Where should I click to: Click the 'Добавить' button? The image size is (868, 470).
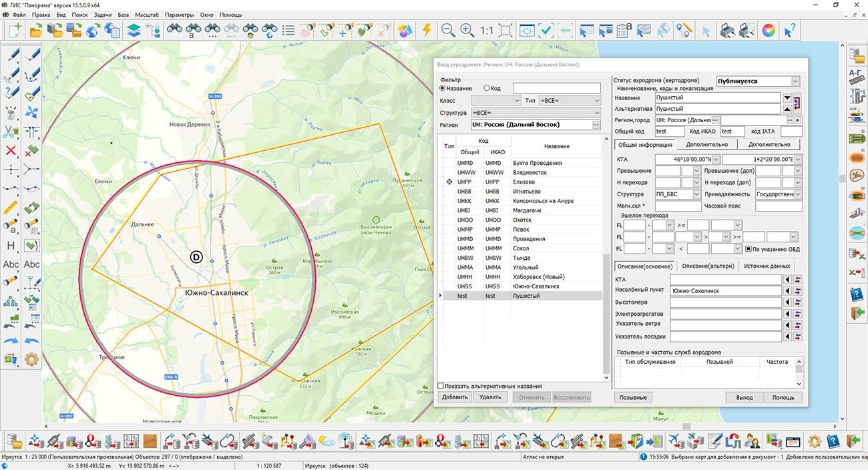tap(455, 397)
